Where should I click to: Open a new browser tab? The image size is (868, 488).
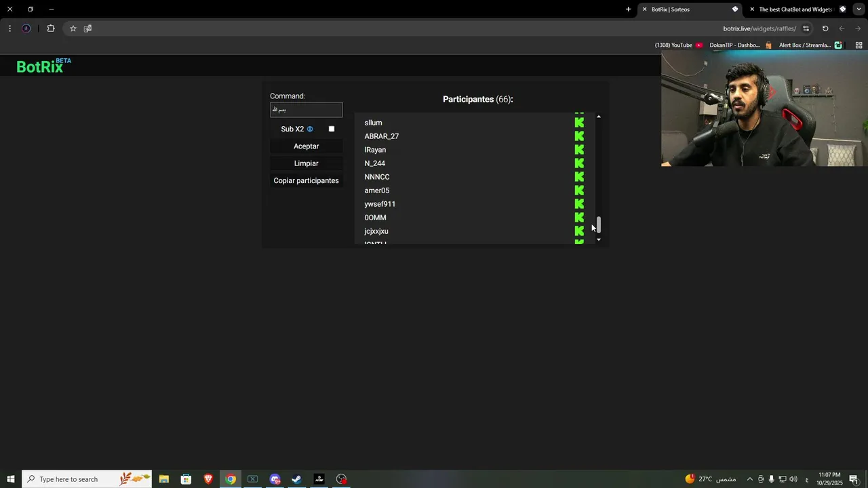(x=628, y=9)
